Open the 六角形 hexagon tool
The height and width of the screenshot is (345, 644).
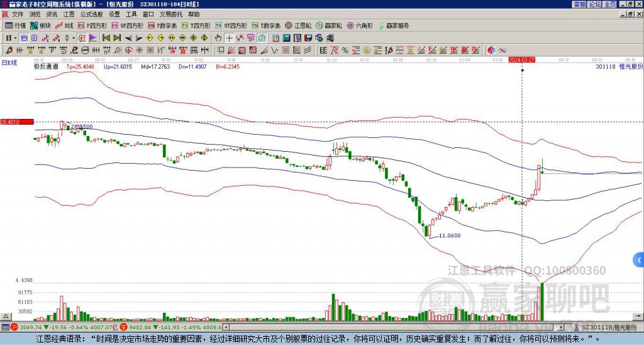pyautogui.click(x=360, y=26)
